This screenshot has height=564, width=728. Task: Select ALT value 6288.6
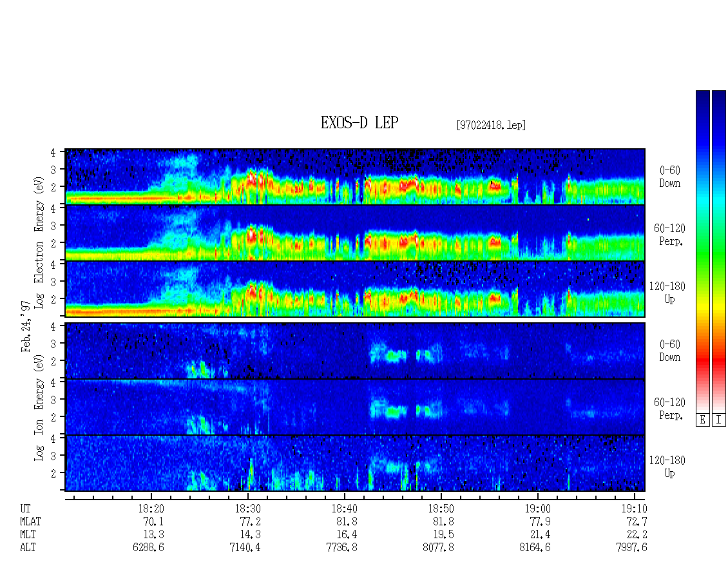pyautogui.click(x=148, y=547)
